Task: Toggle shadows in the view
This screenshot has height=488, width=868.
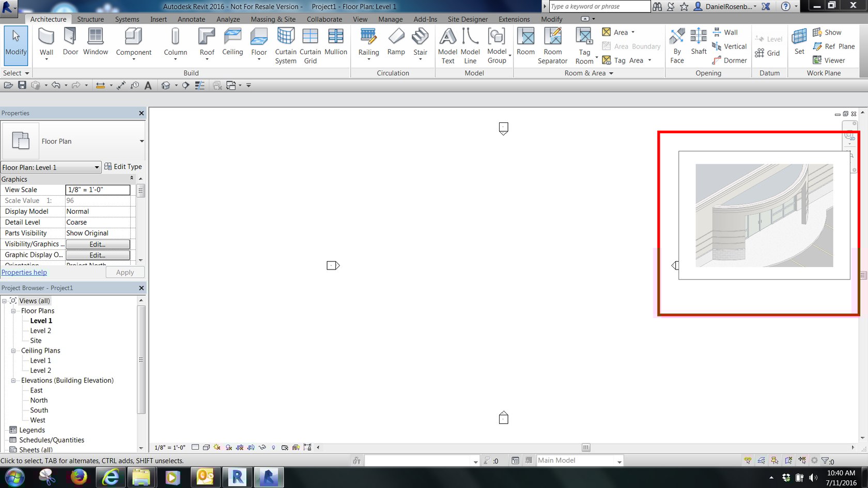Action: point(228,447)
